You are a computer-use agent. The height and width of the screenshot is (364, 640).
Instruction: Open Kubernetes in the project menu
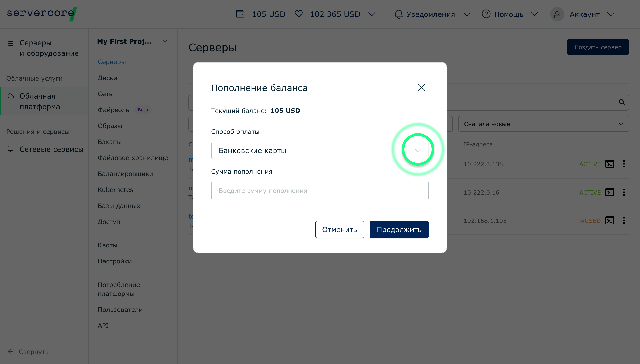tap(115, 190)
